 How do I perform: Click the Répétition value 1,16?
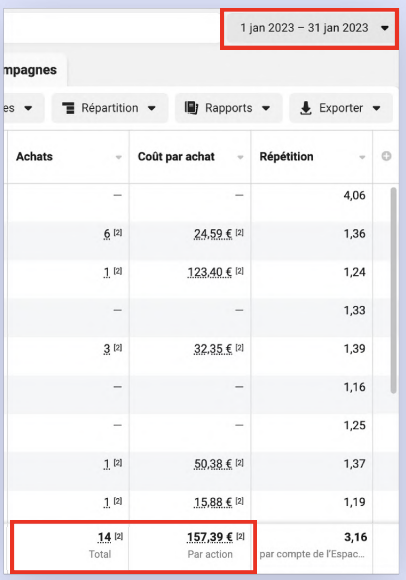354,387
